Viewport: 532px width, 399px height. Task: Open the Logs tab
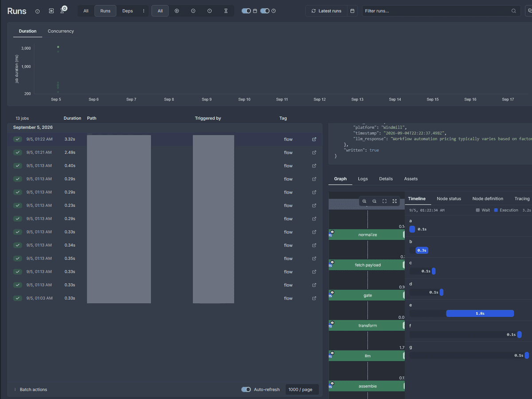pos(363,179)
